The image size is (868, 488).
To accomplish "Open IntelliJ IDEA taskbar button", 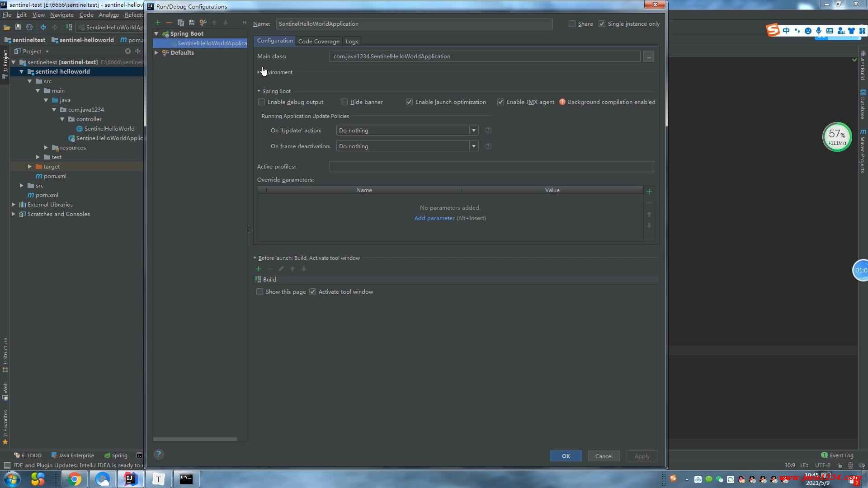I will point(130,479).
